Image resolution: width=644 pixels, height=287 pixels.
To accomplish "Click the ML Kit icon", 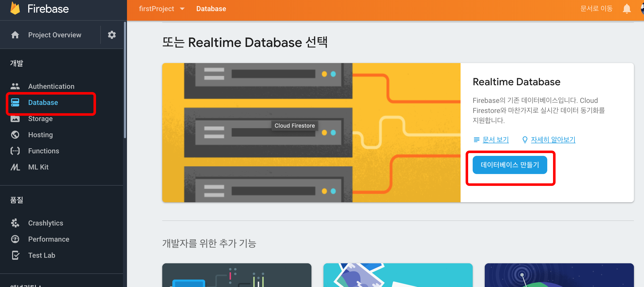I will pyautogui.click(x=15, y=167).
